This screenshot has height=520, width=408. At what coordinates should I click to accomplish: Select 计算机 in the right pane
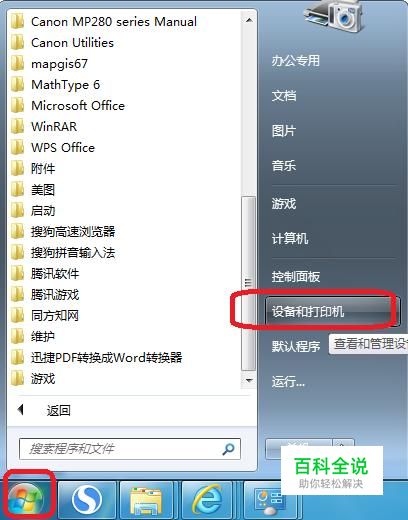290,238
